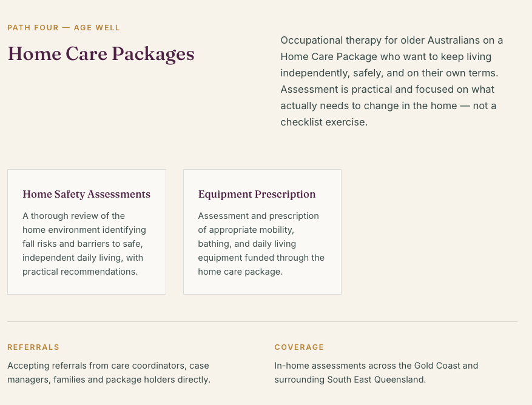This screenshot has height=405, width=532.
Task: Click the Home Care Packages heading
Action: 101,55
